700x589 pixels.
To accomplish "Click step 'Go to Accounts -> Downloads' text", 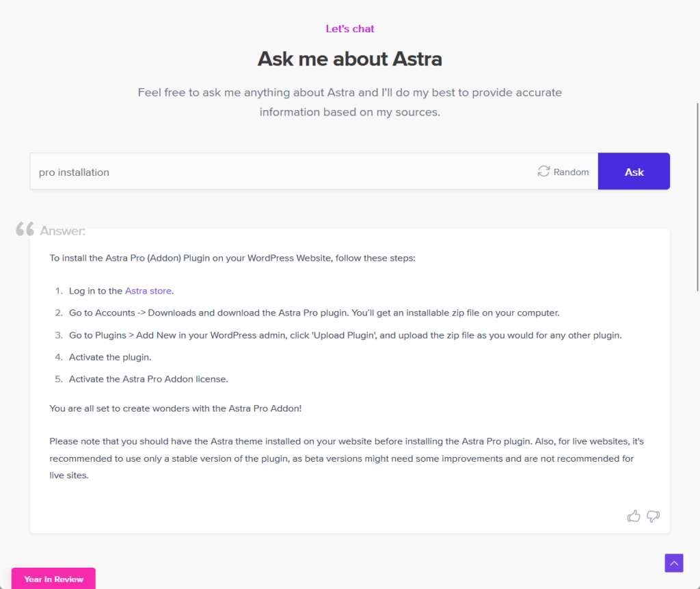I will coord(314,313).
